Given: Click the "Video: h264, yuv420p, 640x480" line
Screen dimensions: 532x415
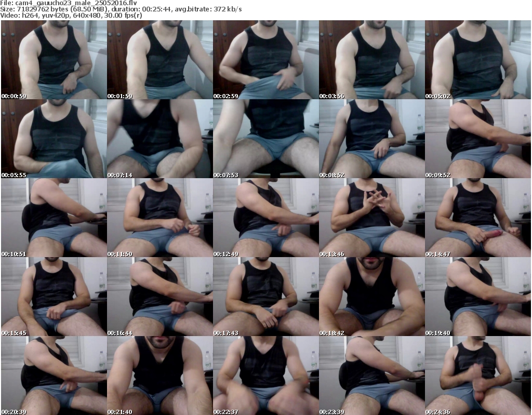Looking at the screenshot, I should click(x=71, y=16).
